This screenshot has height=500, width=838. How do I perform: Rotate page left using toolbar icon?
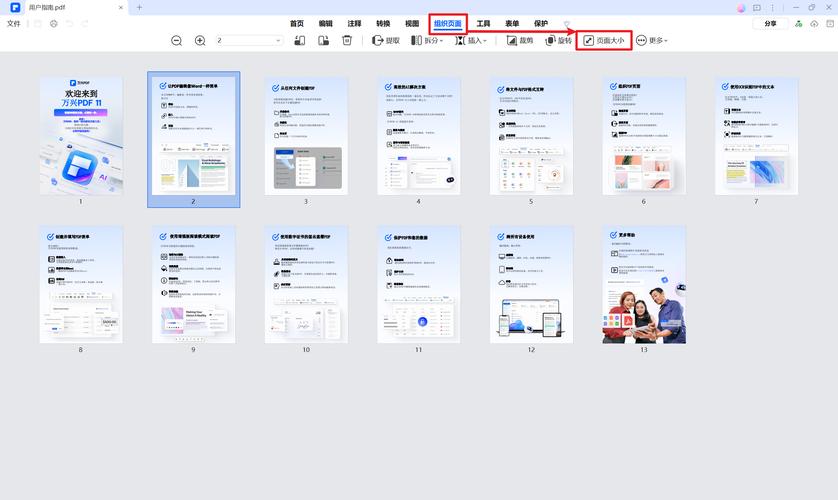tap(299, 41)
